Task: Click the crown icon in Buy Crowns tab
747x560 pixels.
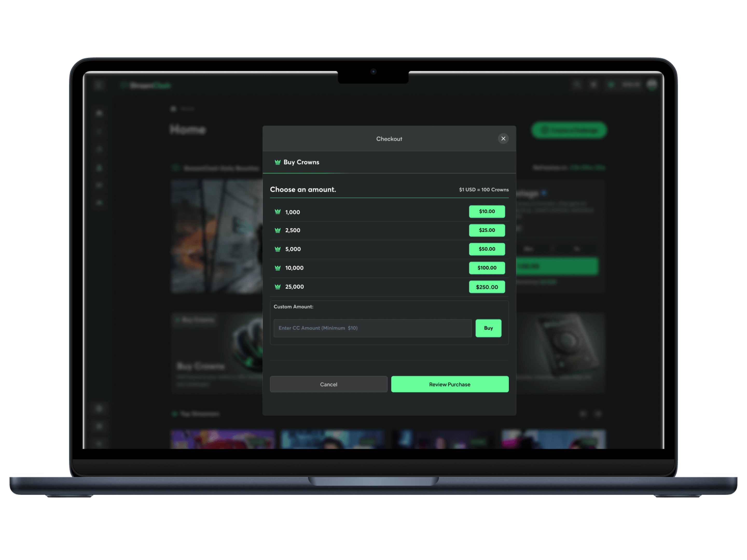Action: 278,162
